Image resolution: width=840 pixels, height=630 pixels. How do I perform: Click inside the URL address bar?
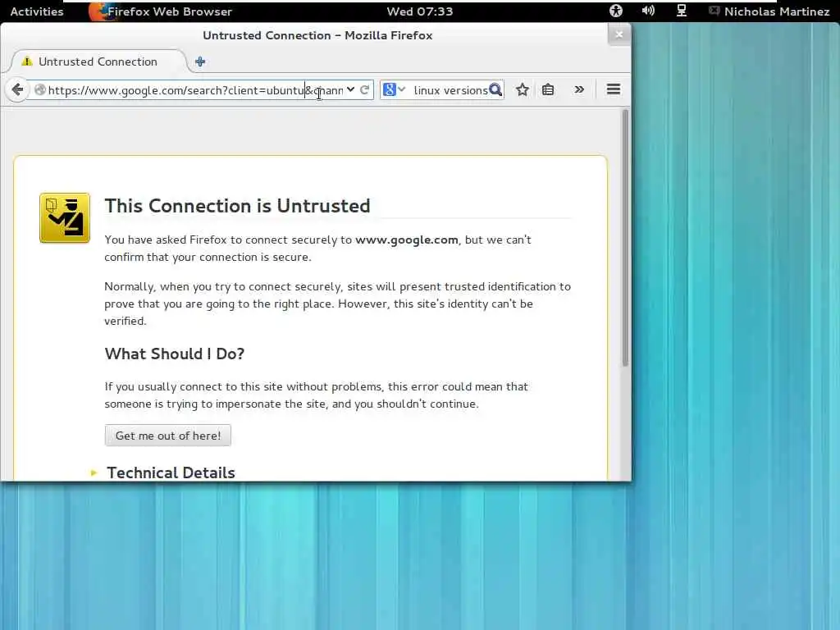click(195, 90)
